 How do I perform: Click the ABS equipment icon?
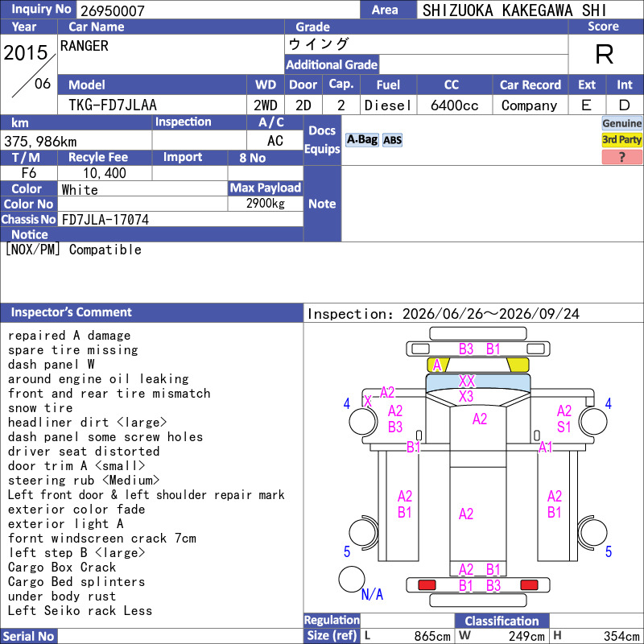click(x=392, y=140)
